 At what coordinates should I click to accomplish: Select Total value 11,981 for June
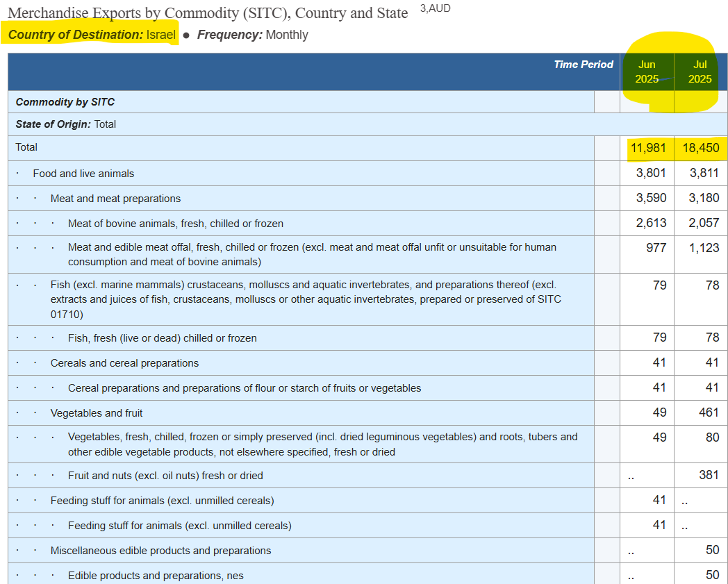648,148
